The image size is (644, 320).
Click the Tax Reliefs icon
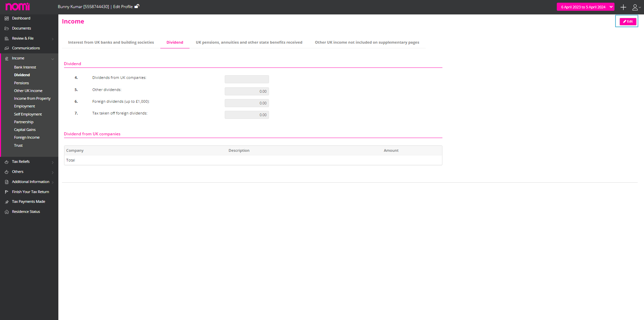(x=7, y=162)
